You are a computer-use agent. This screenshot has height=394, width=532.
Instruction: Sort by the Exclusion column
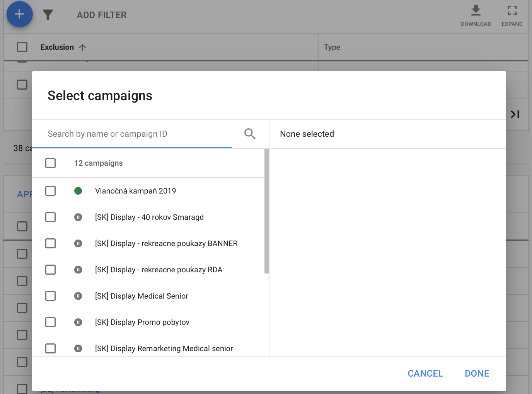(x=57, y=47)
